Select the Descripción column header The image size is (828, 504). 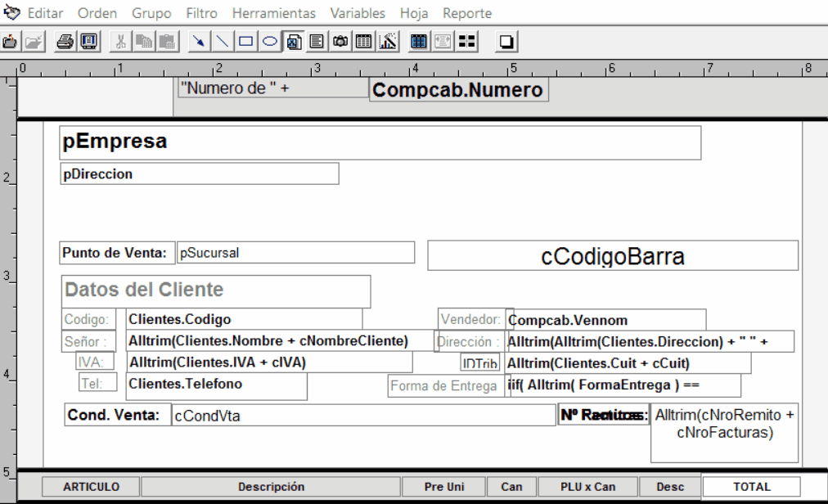271,487
